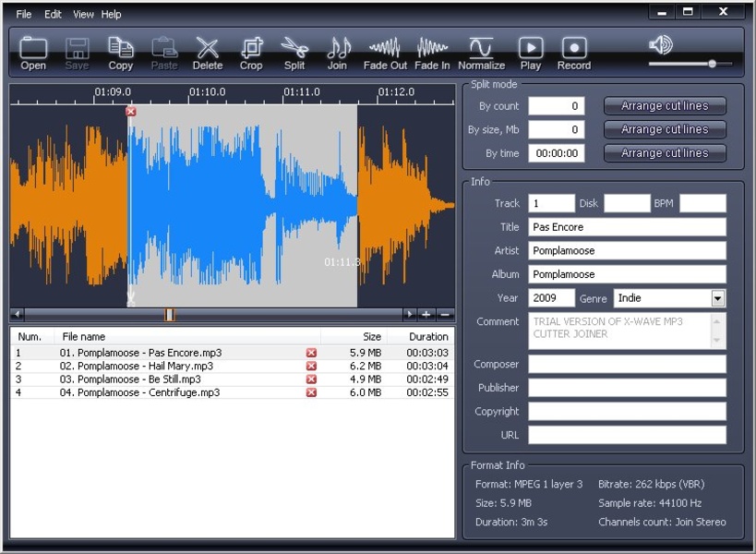
Task: Zoom in waveform with plus button
Action: [426, 315]
